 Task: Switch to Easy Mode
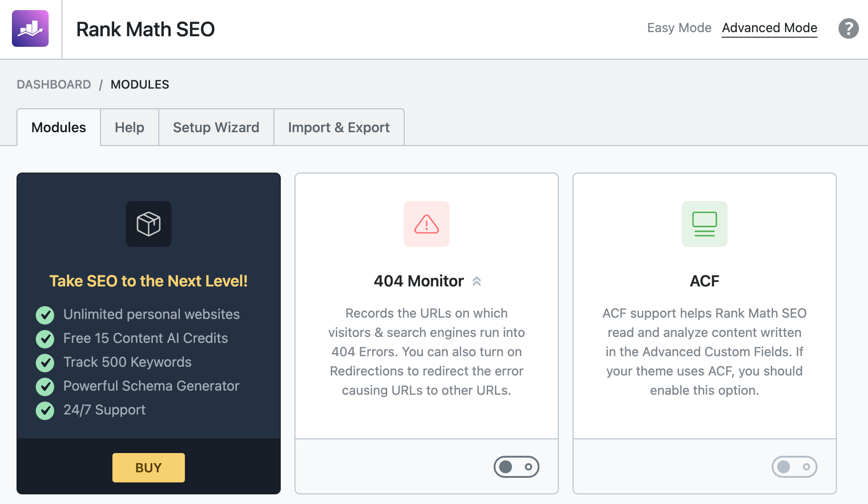[x=679, y=28]
